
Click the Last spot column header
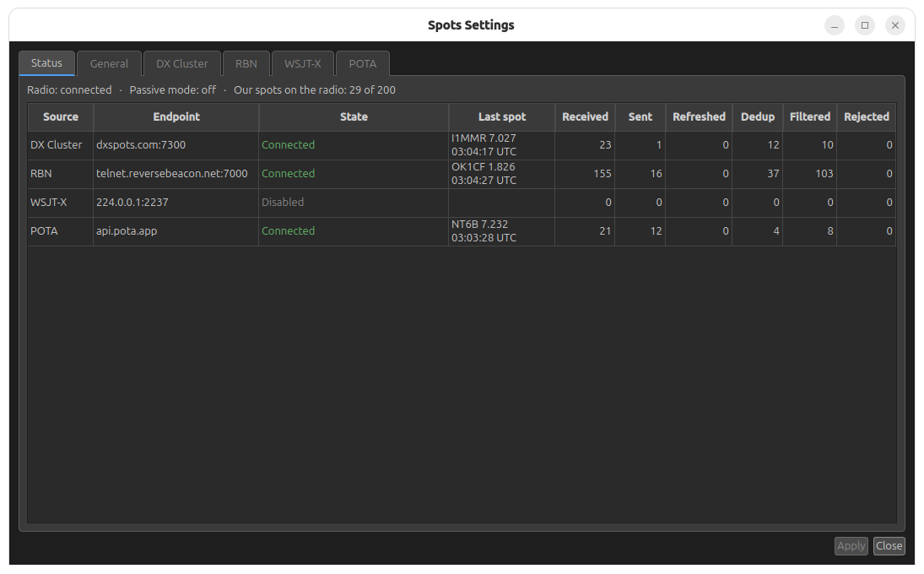[502, 116]
